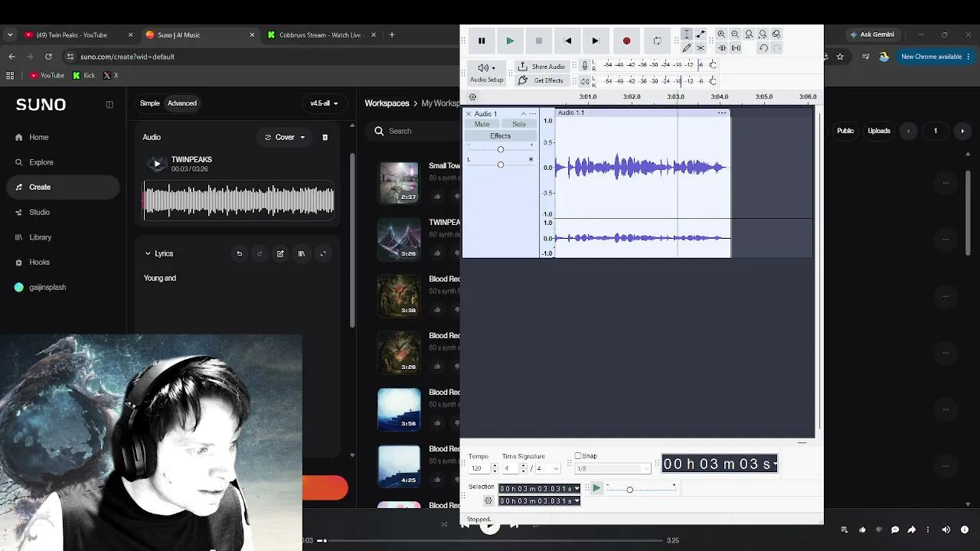The image size is (980, 551).
Task: Zoom out on the Audacity timeline
Action: 735,34
